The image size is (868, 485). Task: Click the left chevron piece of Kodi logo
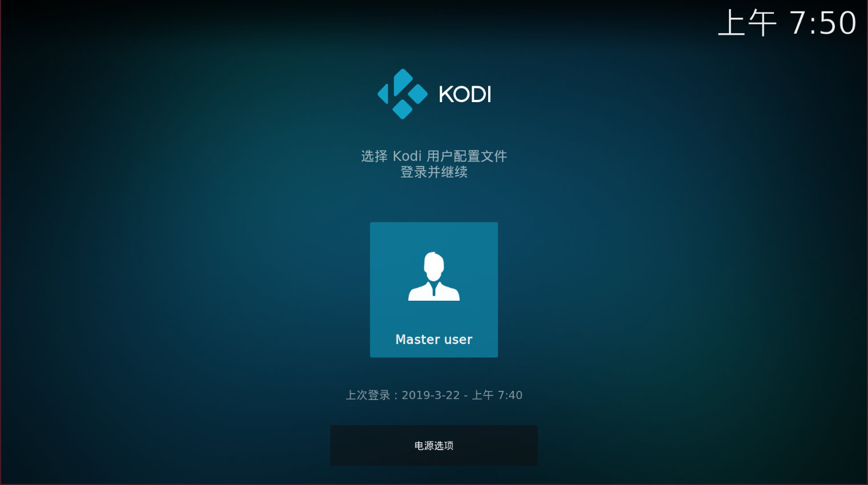tap(383, 94)
